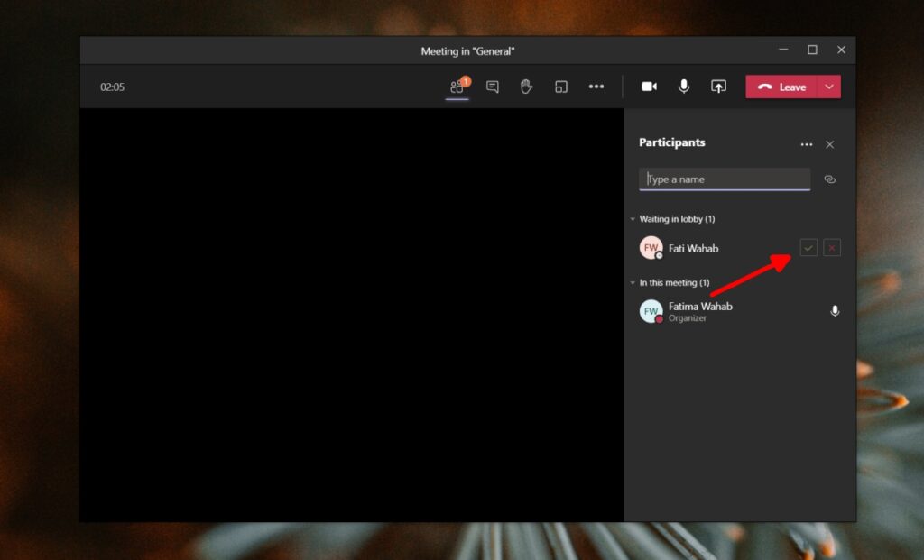Collapse the In this meeting section
This screenshot has width=924, height=560.
(633, 282)
